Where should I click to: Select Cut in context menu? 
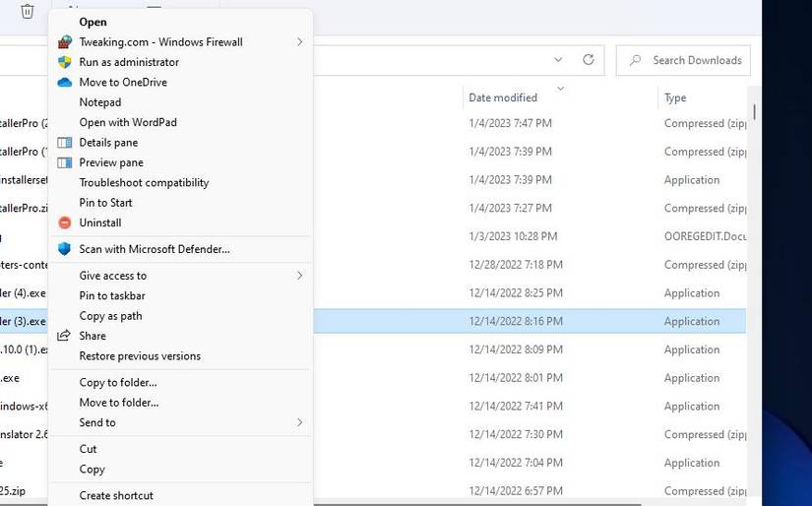point(88,449)
